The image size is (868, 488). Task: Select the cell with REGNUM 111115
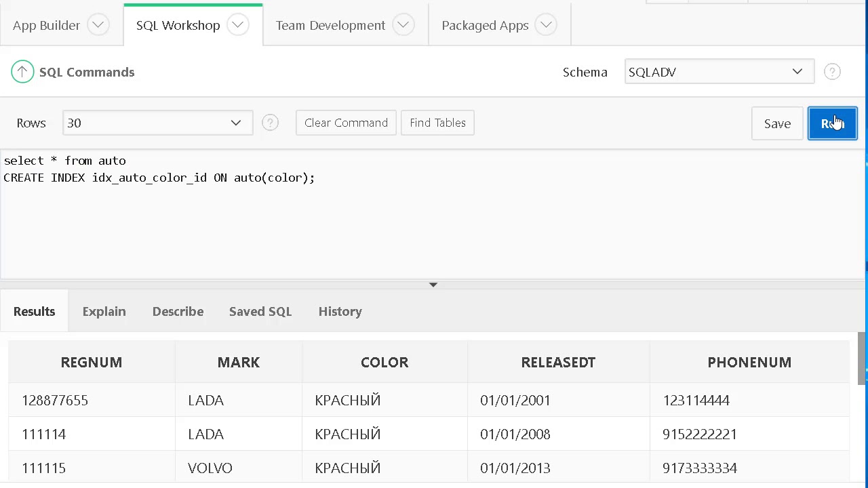(92, 468)
